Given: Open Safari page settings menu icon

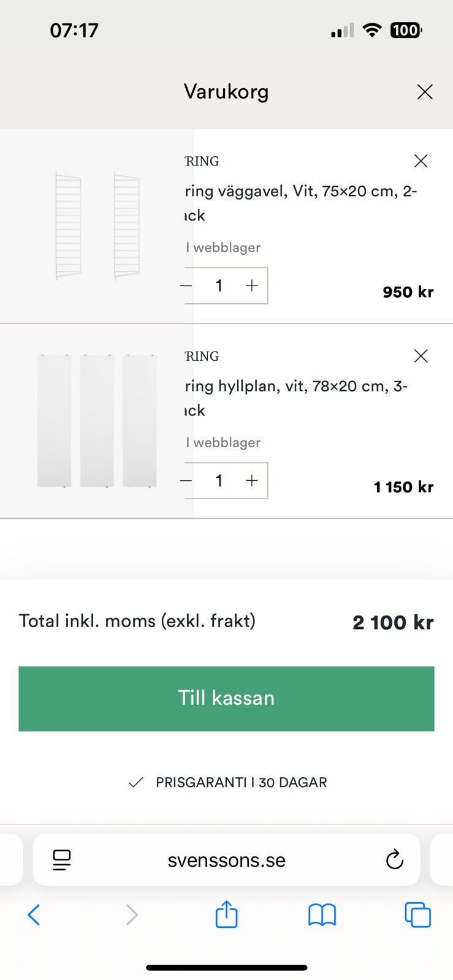Looking at the screenshot, I should [62, 860].
